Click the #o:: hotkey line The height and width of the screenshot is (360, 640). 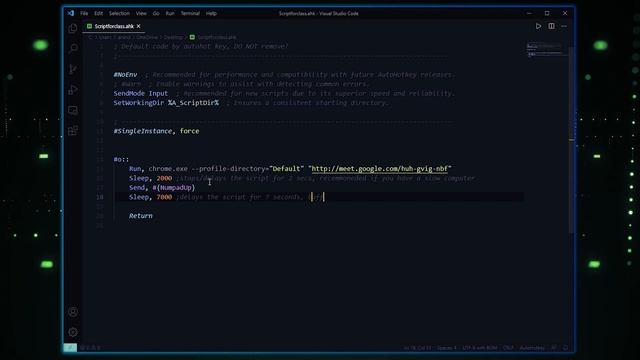(x=121, y=159)
